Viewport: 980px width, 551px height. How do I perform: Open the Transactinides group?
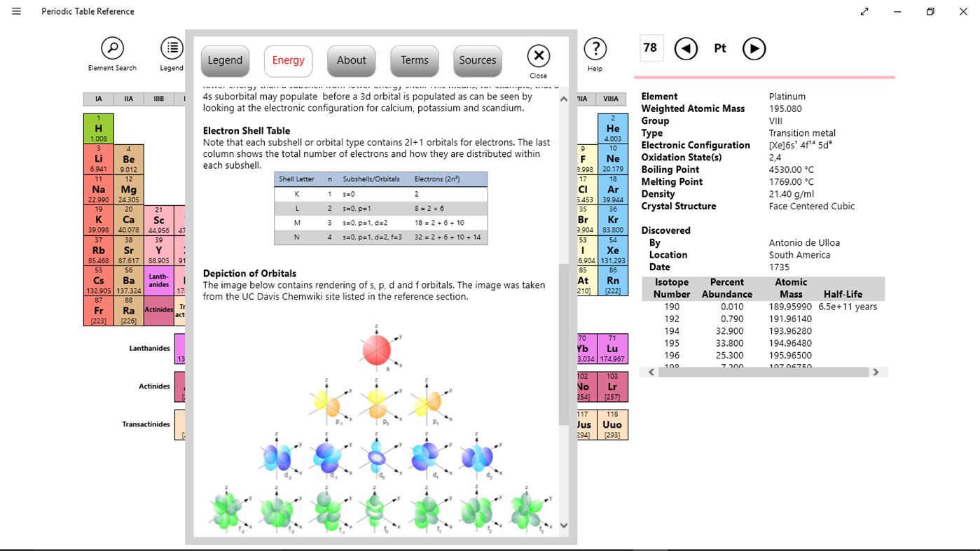[x=147, y=424]
